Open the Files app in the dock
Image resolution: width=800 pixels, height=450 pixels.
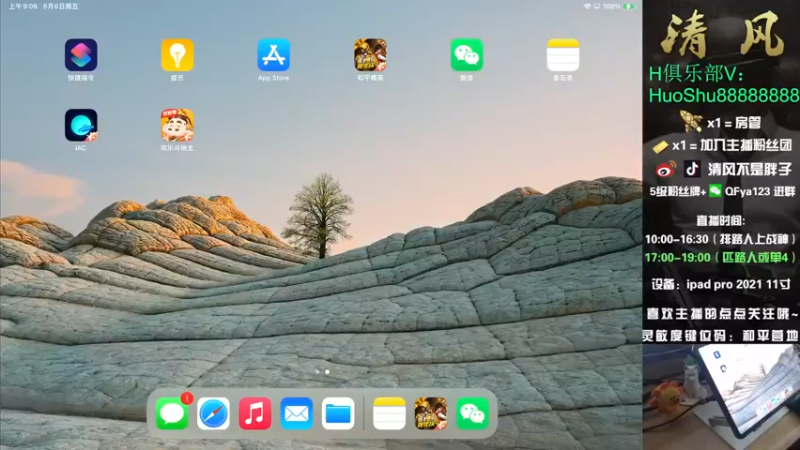[x=338, y=413]
